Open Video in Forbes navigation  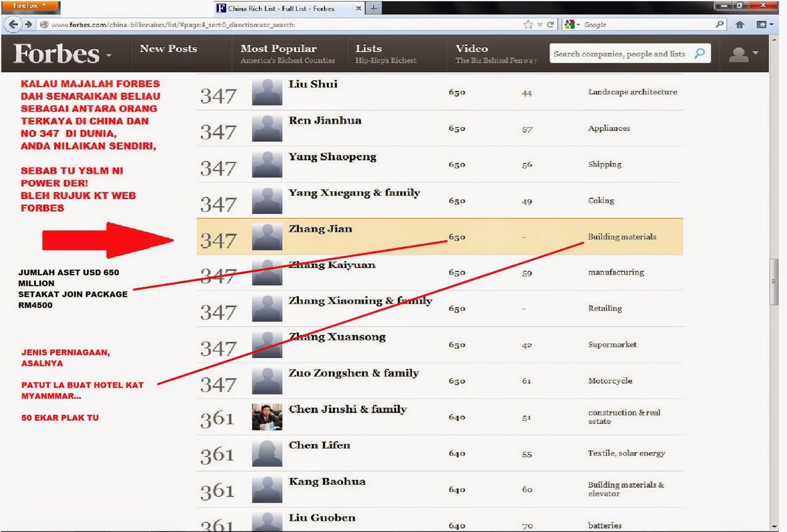(472, 49)
